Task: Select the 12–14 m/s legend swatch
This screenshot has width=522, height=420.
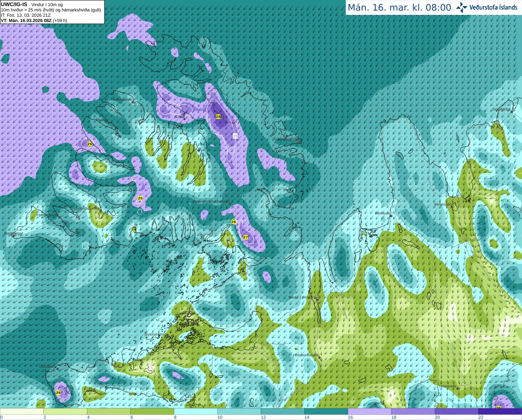Action: (x=283, y=411)
